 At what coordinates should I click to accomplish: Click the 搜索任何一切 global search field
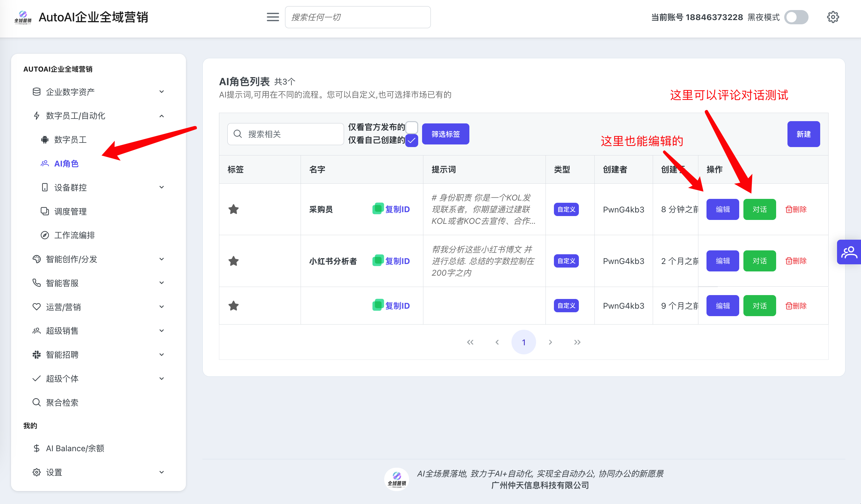click(x=358, y=17)
